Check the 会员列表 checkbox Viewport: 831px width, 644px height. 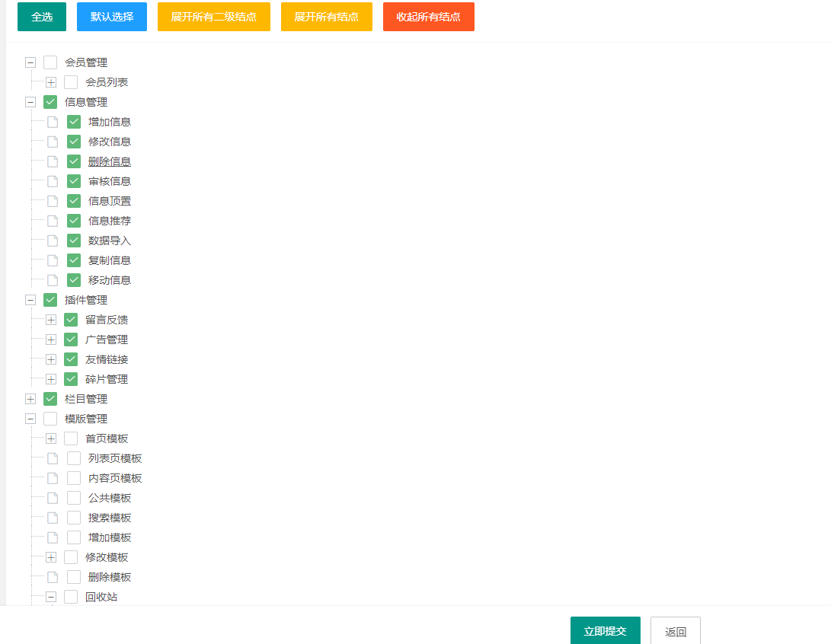tap(71, 82)
